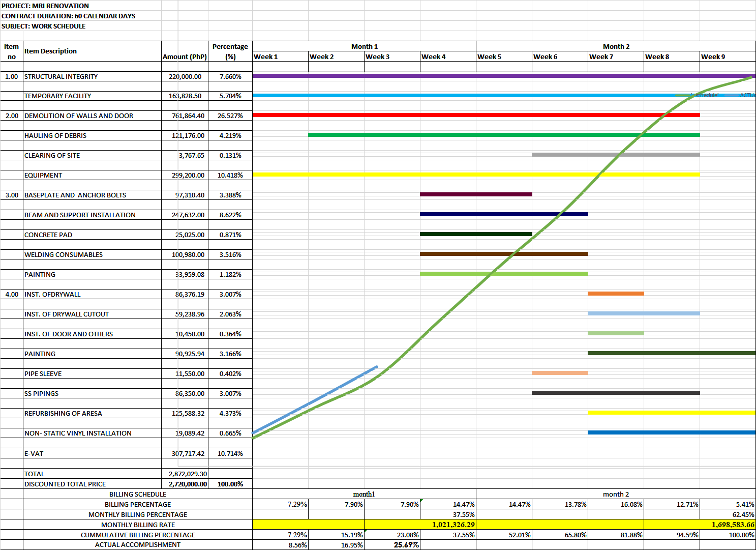Click the blue actual accomplishment line
The image size is (756, 550).
pos(315,400)
